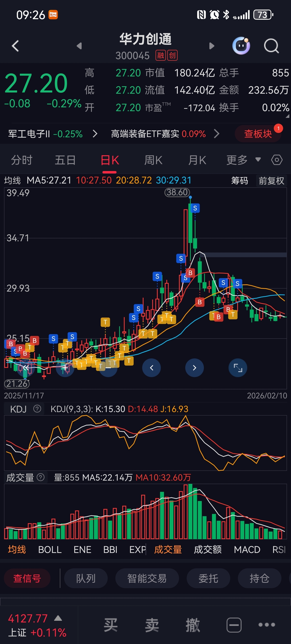This screenshot has width=291, height=644.
Task: Tap the 成交量 help question mark
Action: point(40,477)
